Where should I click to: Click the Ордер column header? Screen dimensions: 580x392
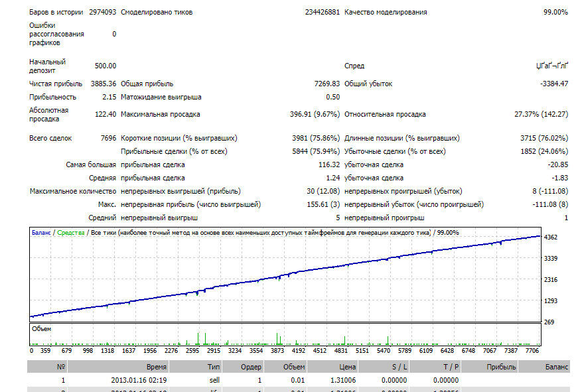click(x=242, y=367)
